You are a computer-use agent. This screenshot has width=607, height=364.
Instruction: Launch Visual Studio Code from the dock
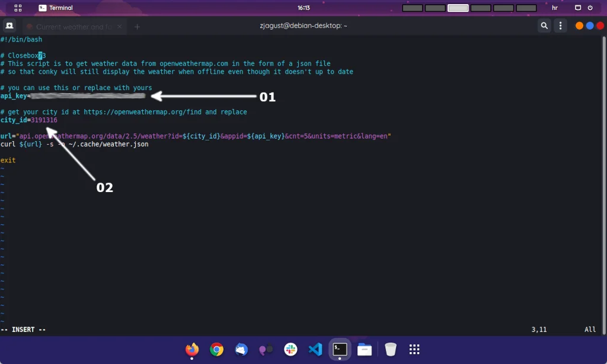[315, 349]
